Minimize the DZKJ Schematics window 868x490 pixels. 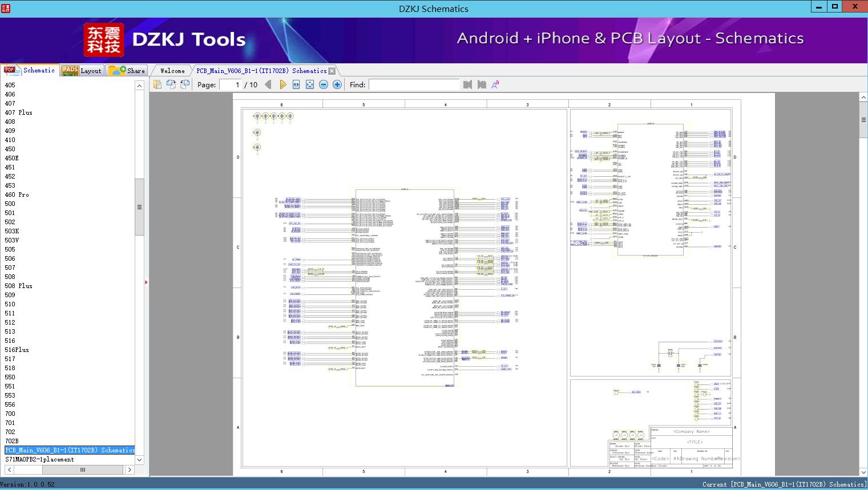tap(819, 6)
